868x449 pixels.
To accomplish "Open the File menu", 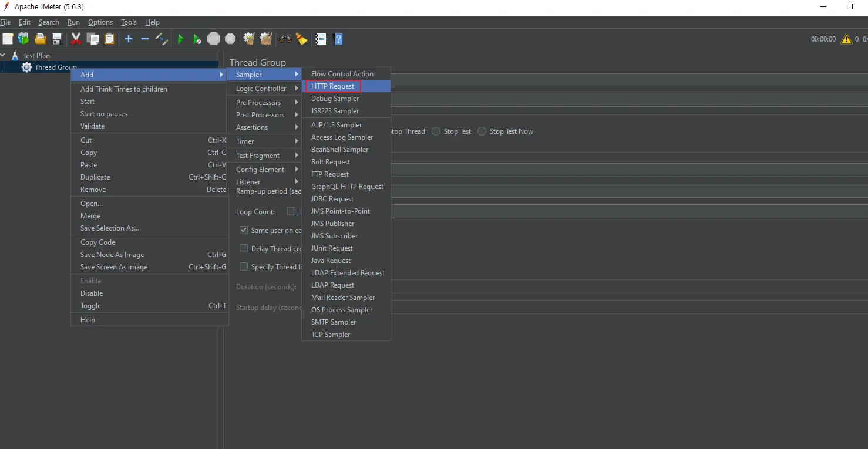I will point(5,22).
